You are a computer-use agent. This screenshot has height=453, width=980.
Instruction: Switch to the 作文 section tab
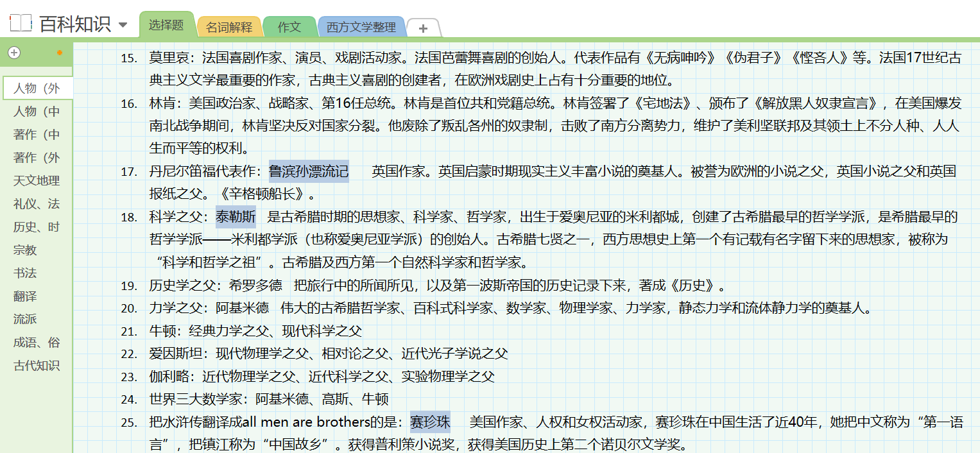click(x=289, y=28)
